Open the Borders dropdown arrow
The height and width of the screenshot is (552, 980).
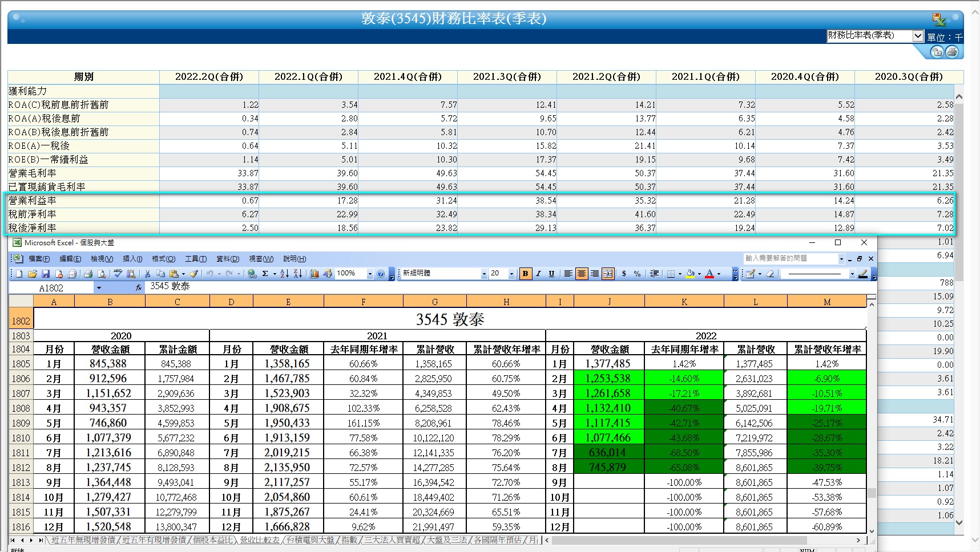pyautogui.click(x=680, y=274)
